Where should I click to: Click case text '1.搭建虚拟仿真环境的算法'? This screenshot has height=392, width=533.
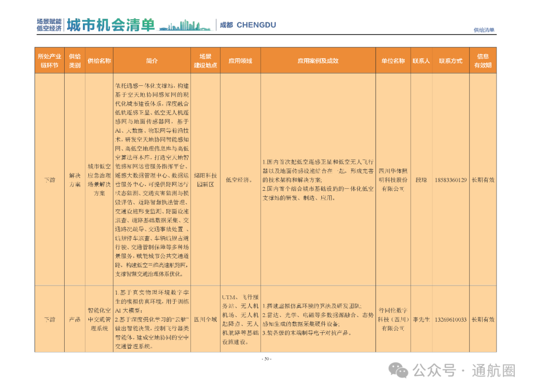pos(318,320)
